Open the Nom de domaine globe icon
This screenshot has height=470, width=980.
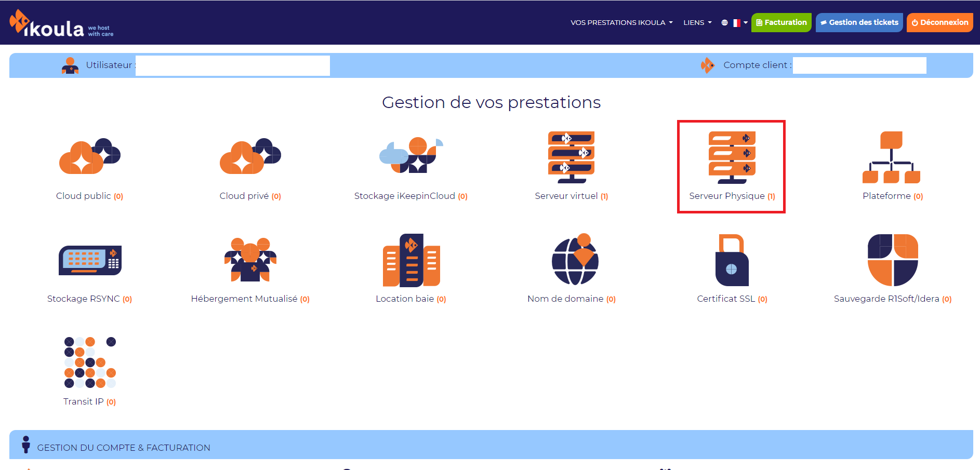(x=575, y=259)
